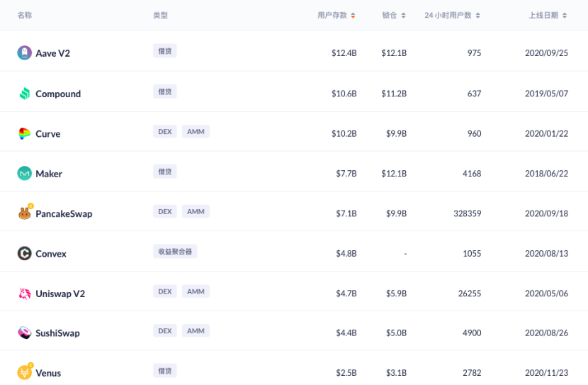Viewport: 588px width, 385px height.
Task: Click the AMM tag on Curve
Action: click(x=196, y=132)
